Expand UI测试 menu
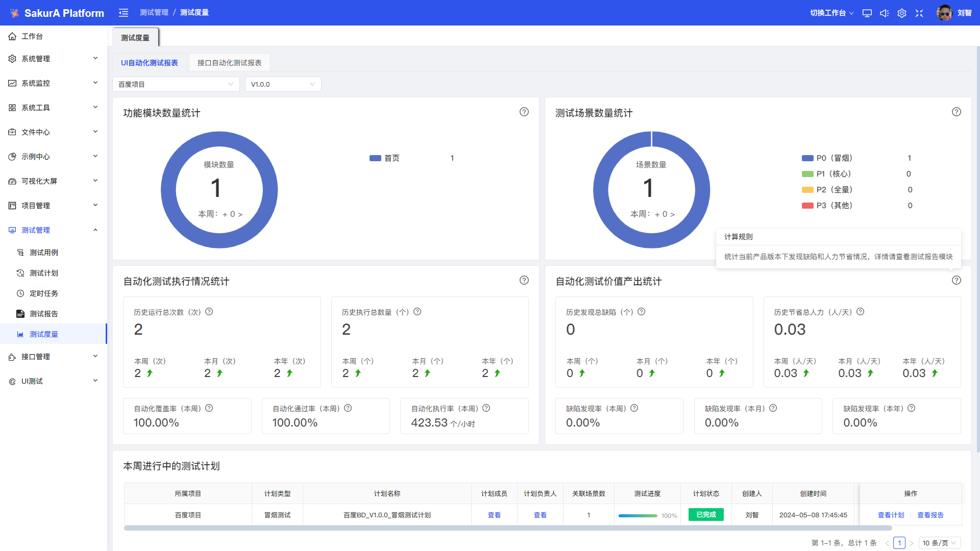The width and height of the screenshot is (980, 551). 54,381
